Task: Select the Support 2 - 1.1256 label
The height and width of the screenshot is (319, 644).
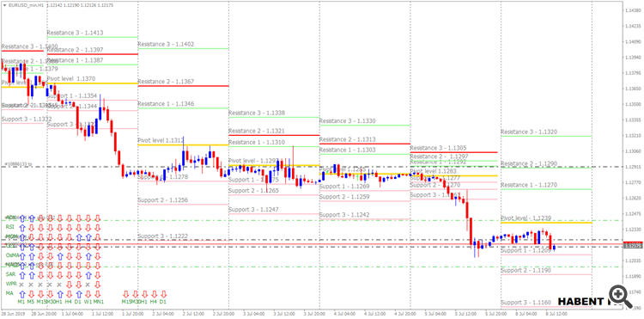Action: (162, 200)
